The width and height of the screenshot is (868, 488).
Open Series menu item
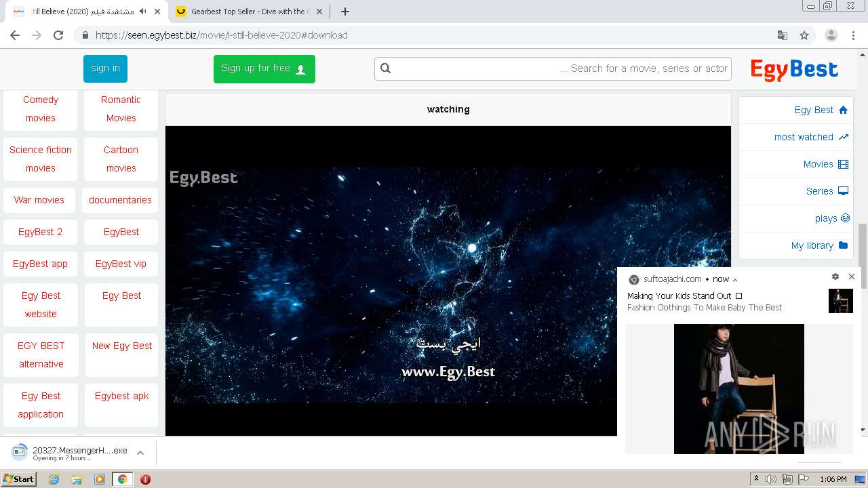(796, 191)
